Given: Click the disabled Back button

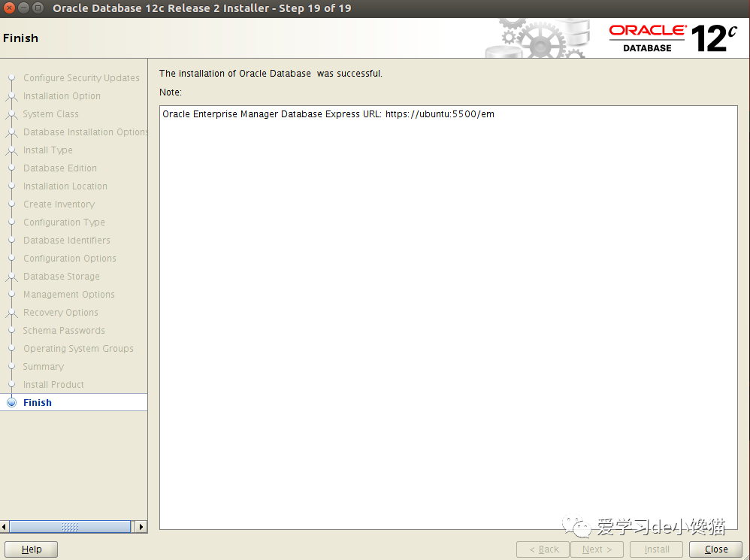Looking at the screenshot, I should (543, 549).
